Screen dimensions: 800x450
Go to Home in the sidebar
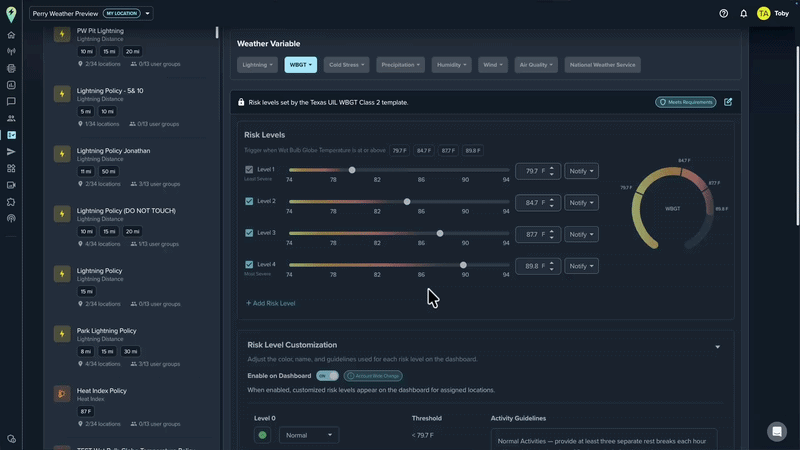pyautogui.click(x=11, y=35)
